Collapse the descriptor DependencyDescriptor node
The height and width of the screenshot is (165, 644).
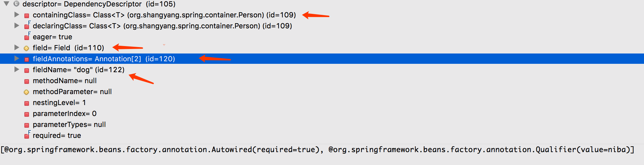6,4
